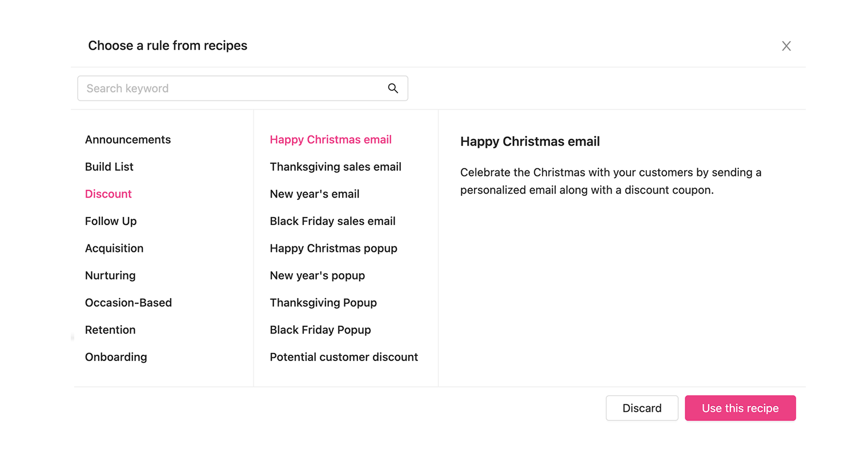Click the Discard button

click(642, 408)
